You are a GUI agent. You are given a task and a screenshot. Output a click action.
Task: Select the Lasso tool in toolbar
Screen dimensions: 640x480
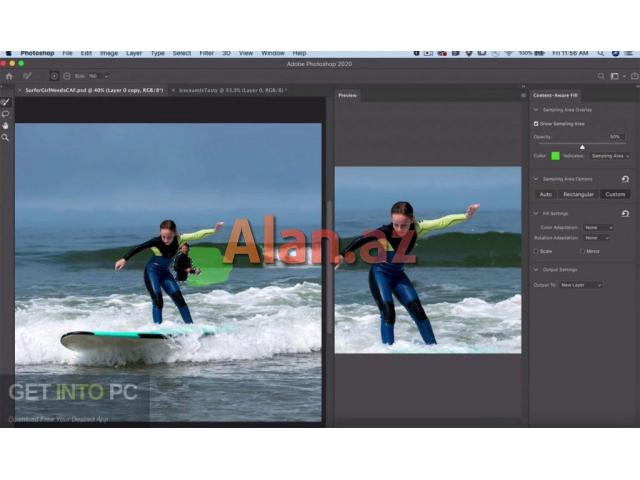tap(5, 114)
